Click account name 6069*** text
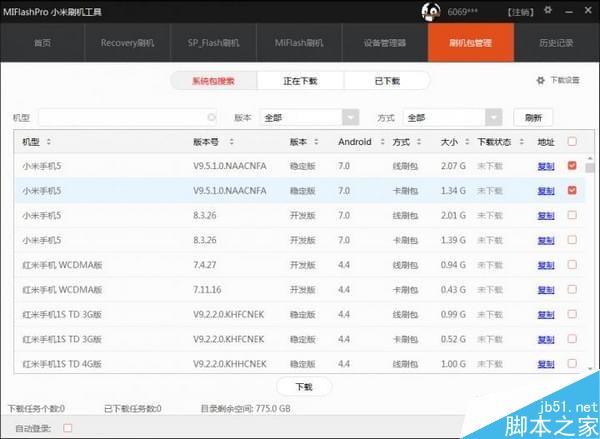The width and height of the screenshot is (600, 439). (463, 12)
